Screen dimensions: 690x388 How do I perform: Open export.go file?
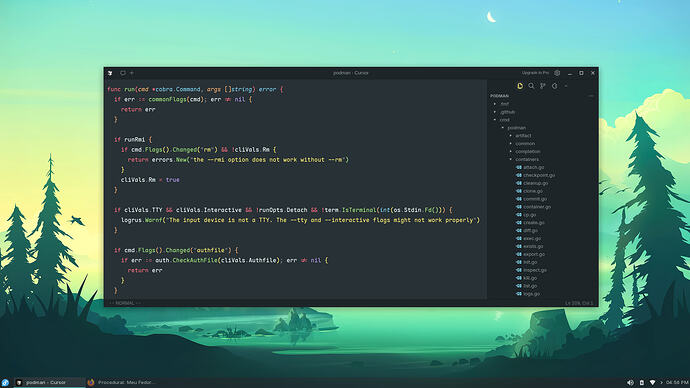pos(534,254)
